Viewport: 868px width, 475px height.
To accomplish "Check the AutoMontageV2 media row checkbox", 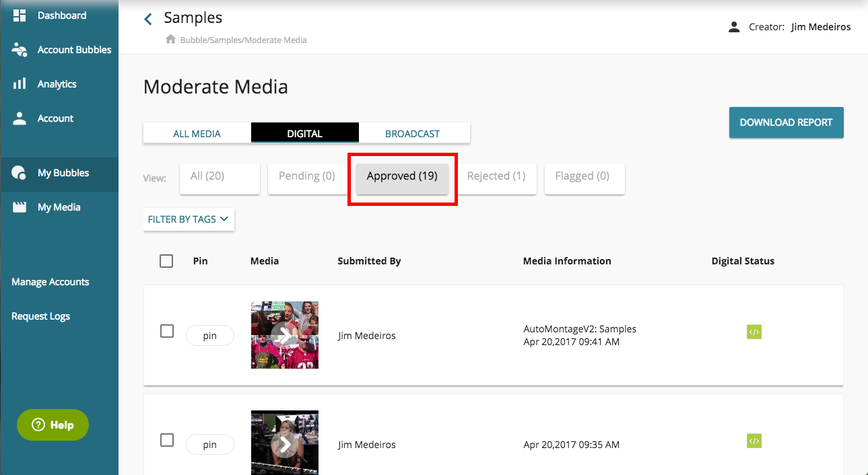I will [x=167, y=331].
